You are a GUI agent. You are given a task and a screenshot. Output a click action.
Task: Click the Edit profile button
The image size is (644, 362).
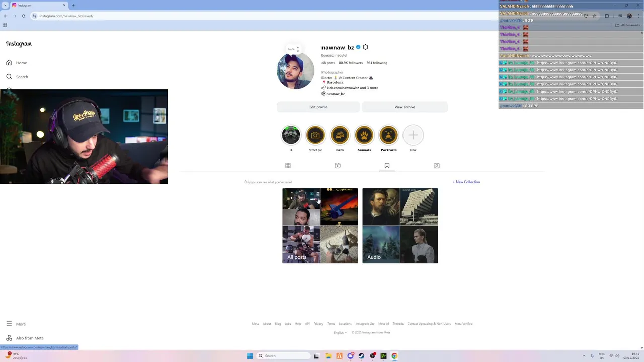[x=318, y=107]
